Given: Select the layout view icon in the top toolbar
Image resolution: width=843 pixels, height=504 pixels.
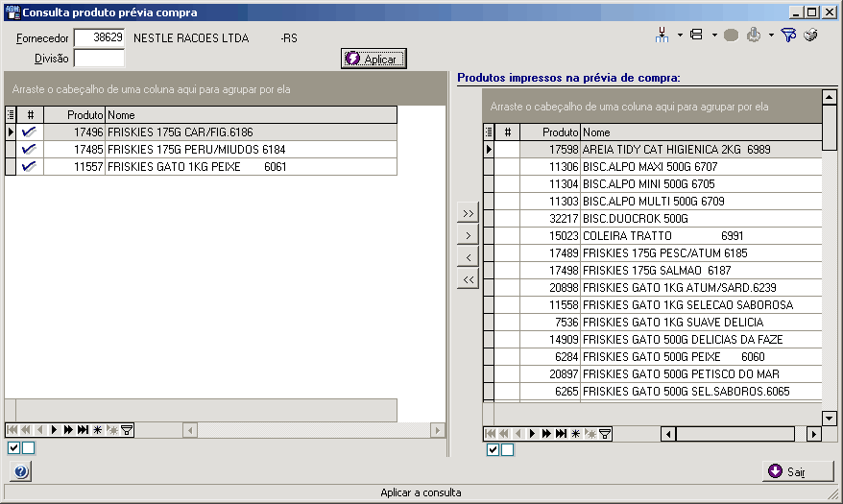Looking at the screenshot, I should (697, 35).
